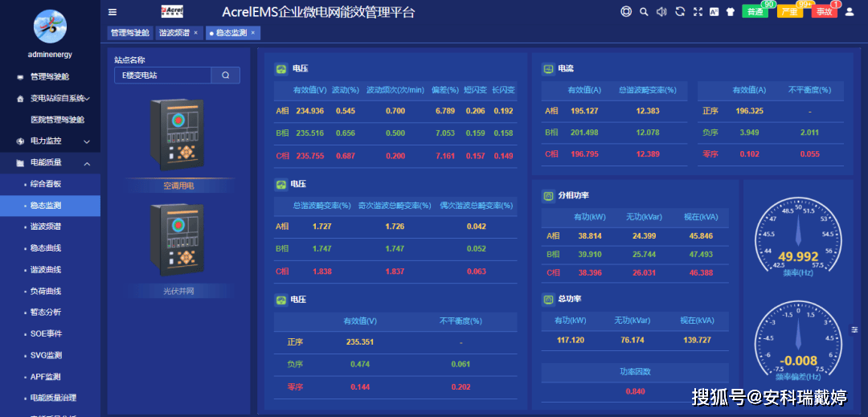Collapse the 电能质量 menu chevron

pyautogui.click(x=87, y=163)
